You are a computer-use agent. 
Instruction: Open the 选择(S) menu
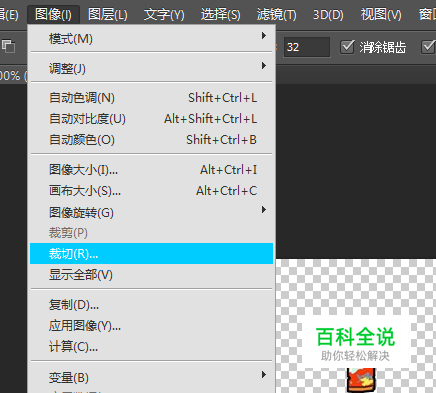click(220, 15)
